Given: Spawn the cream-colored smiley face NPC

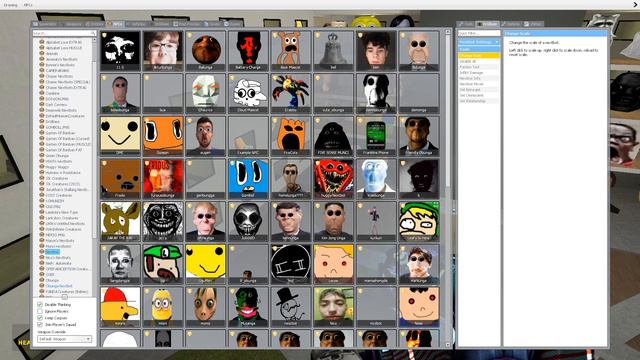Looking at the screenshot, I should coord(120,136).
